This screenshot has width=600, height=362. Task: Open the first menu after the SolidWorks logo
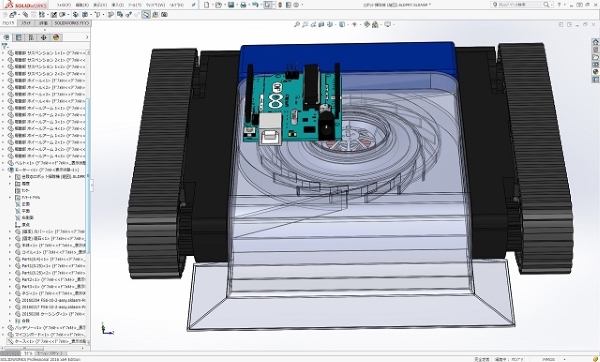point(64,5)
